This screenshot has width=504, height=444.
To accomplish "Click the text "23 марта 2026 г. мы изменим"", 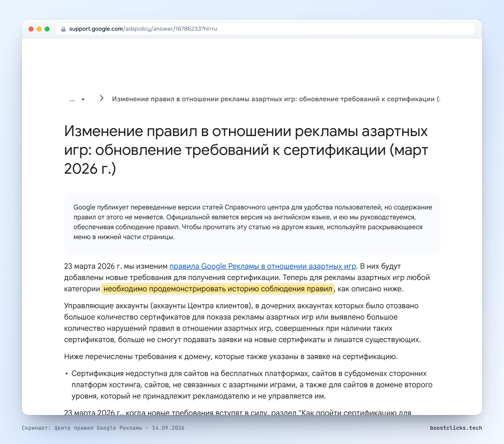I will [116, 266].
